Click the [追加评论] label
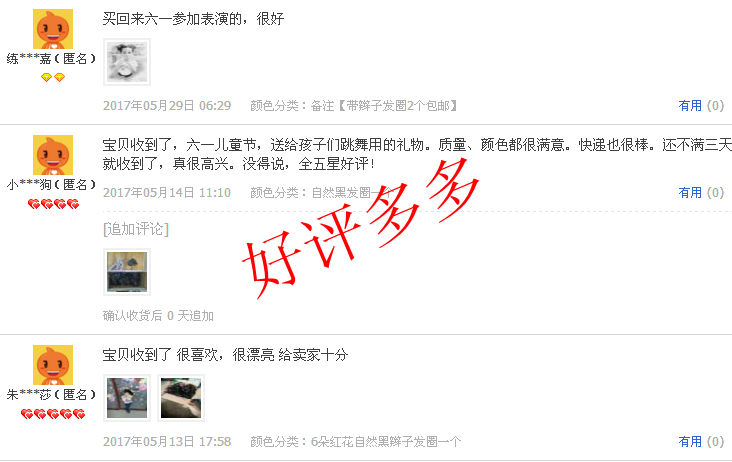The image size is (732, 462). tap(136, 229)
